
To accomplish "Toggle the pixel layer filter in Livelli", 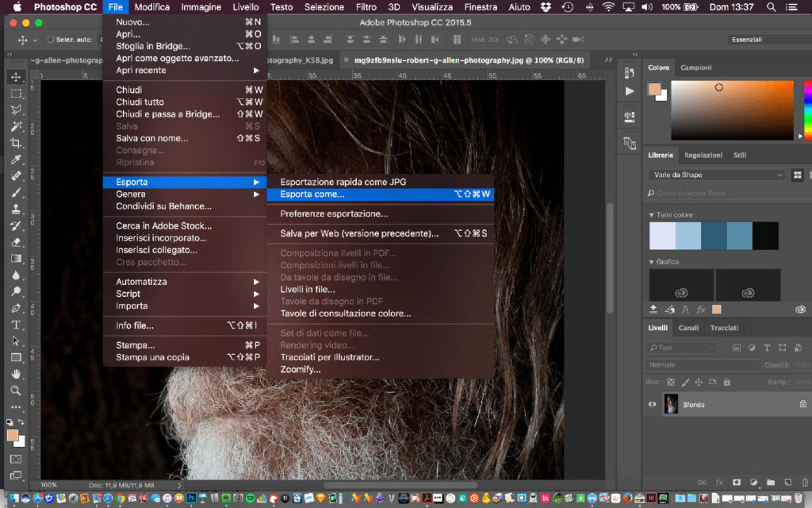I will [737, 348].
